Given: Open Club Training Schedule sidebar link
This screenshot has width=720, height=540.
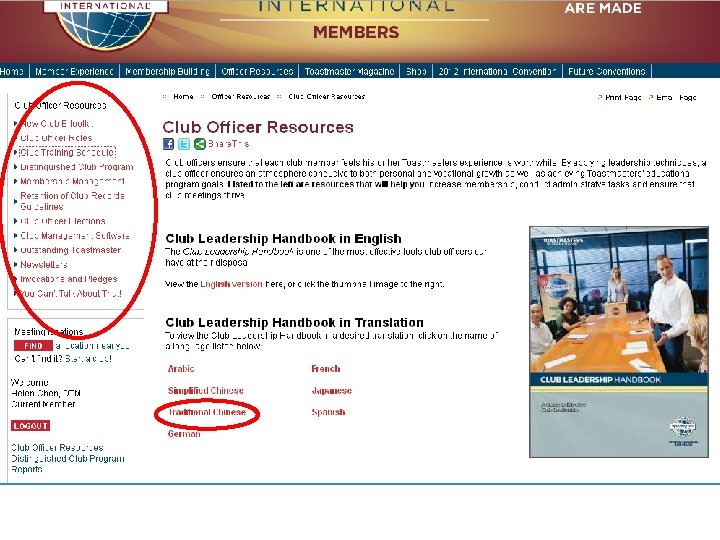Looking at the screenshot, I should [68, 152].
